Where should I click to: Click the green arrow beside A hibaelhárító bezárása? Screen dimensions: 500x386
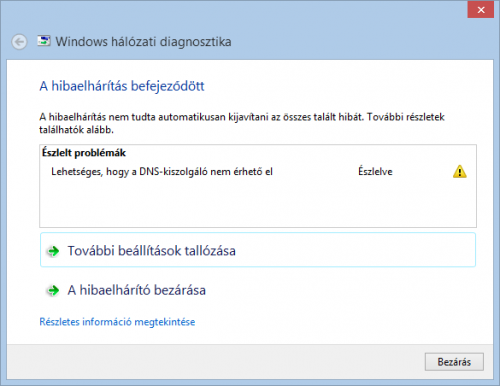[x=53, y=290]
